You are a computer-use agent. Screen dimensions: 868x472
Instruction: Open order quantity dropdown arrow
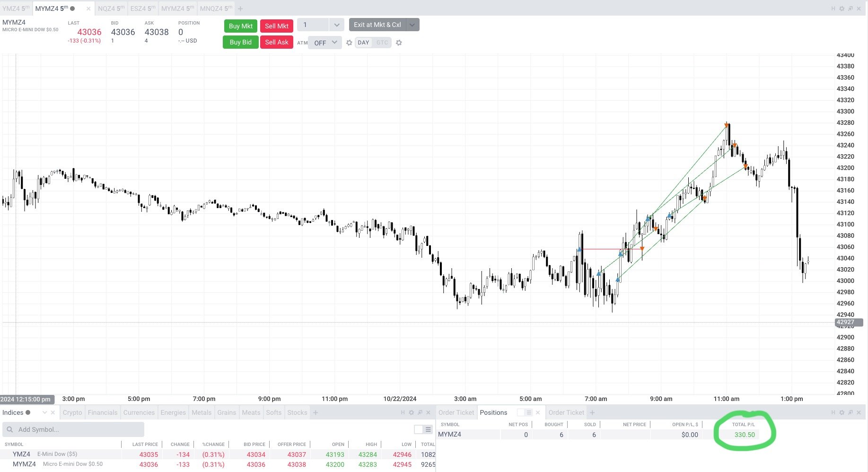[336, 25]
